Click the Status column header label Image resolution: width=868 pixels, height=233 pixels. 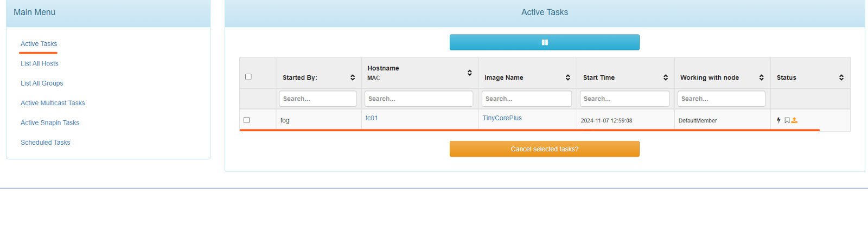point(787,77)
